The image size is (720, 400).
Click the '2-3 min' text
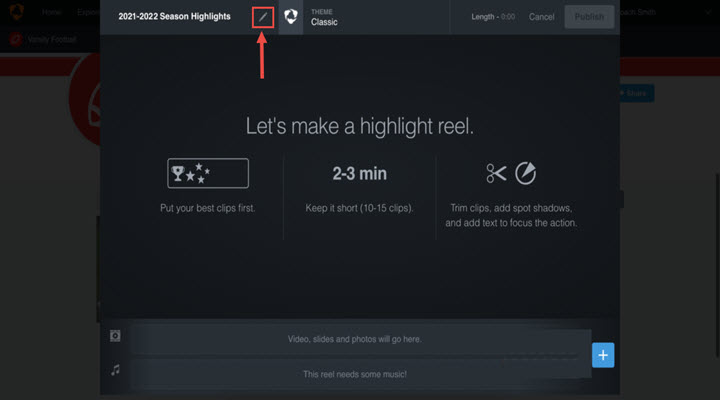click(360, 174)
